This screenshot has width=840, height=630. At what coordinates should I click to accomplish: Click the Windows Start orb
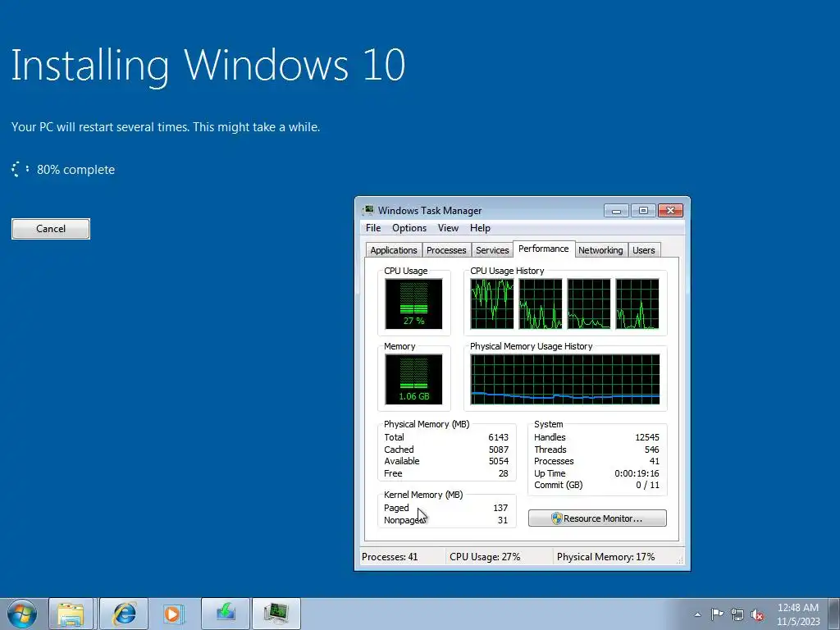tap(22, 614)
